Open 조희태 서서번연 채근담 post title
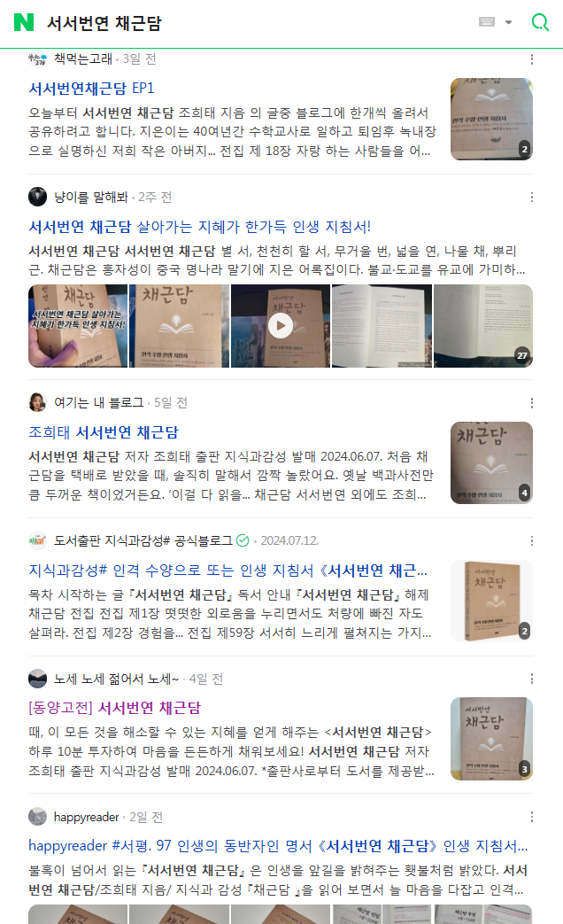This screenshot has width=563, height=924. [x=104, y=432]
